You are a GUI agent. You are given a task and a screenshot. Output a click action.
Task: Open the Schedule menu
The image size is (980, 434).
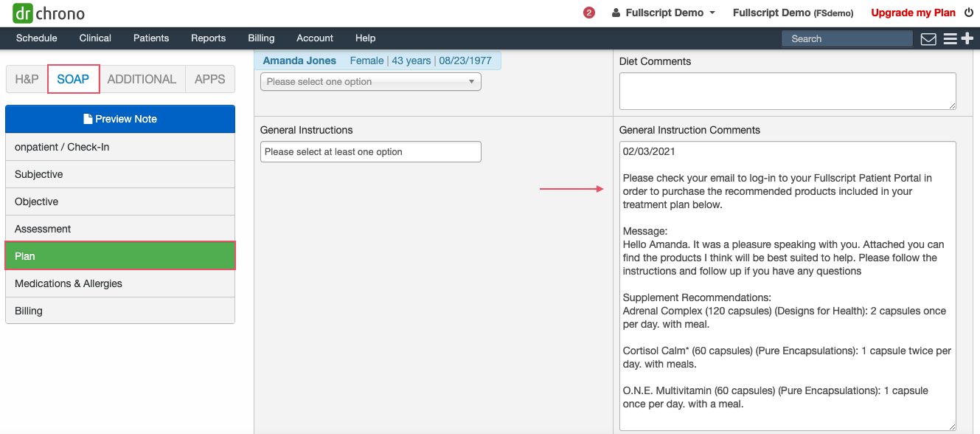coord(37,38)
